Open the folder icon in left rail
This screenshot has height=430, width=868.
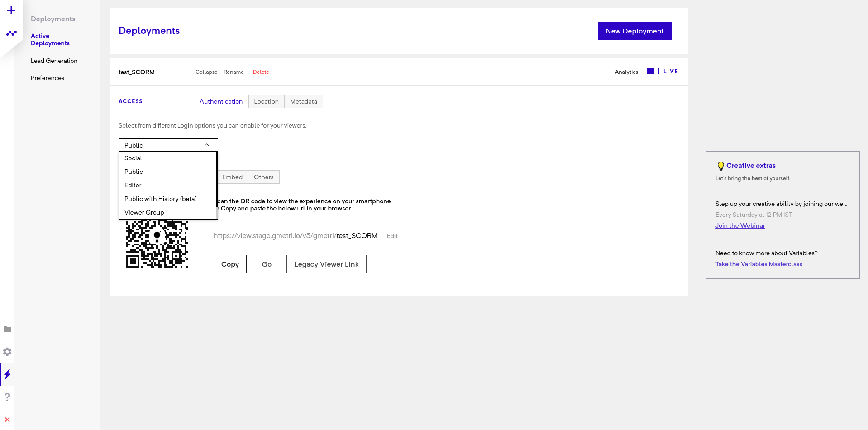point(7,329)
